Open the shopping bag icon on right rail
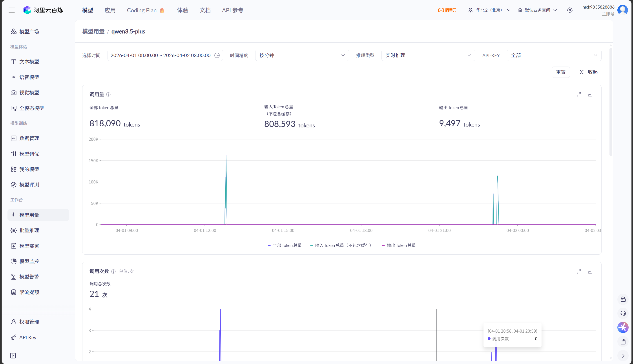The width and height of the screenshot is (633, 364). coord(623,299)
